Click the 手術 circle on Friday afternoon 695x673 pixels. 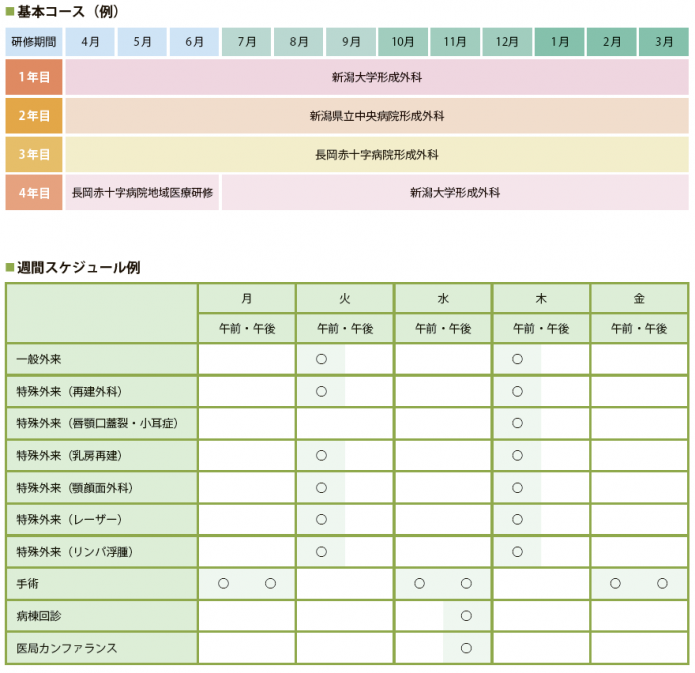point(662,583)
